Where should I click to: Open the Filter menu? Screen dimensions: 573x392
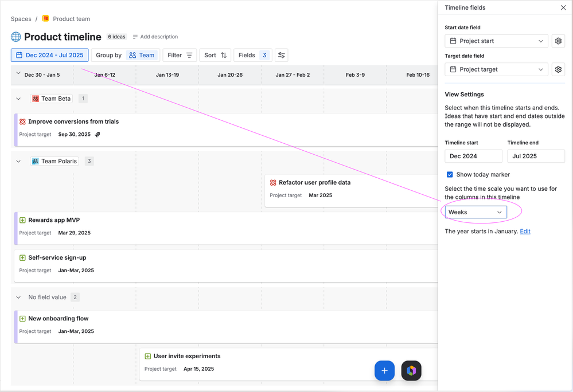tap(180, 55)
